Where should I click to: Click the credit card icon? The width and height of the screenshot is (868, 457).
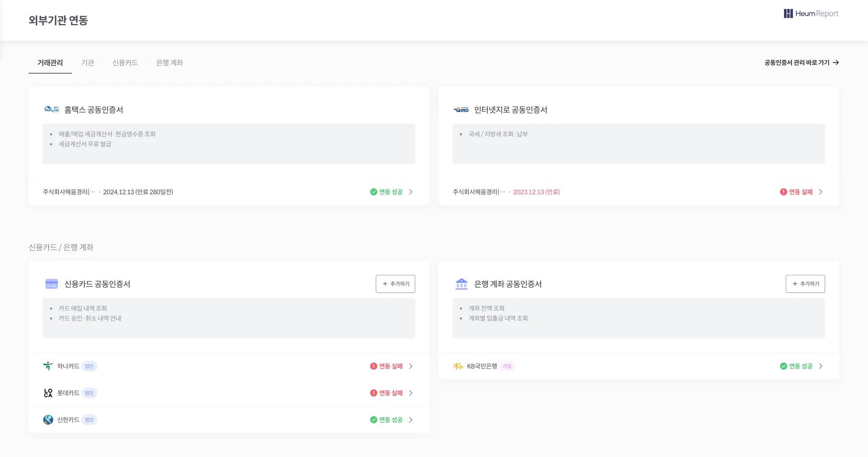point(51,284)
